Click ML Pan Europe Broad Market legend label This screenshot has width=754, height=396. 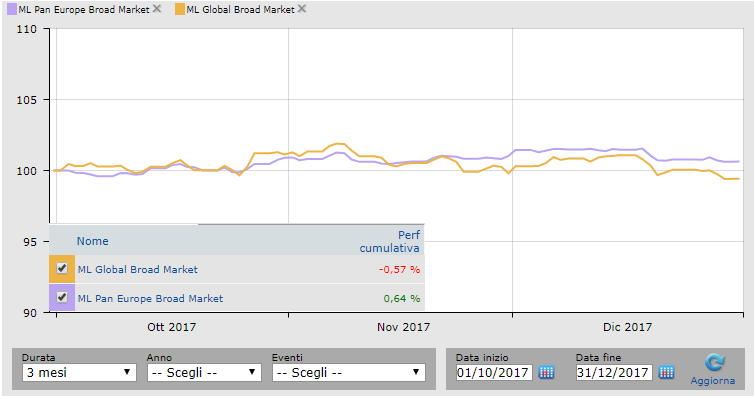click(84, 10)
